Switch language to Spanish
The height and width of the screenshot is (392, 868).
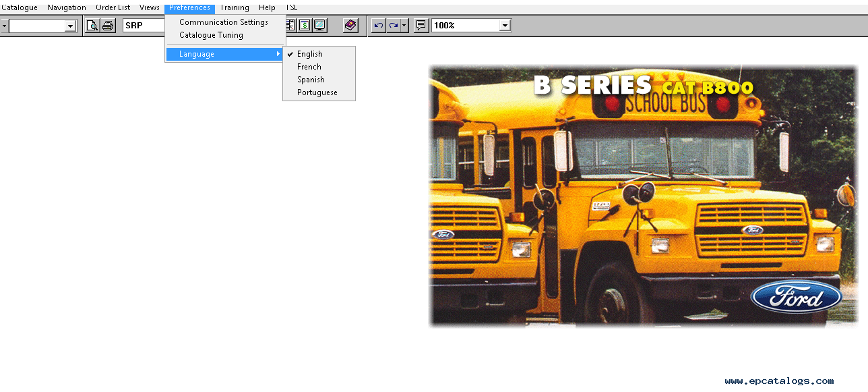click(319, 80)
